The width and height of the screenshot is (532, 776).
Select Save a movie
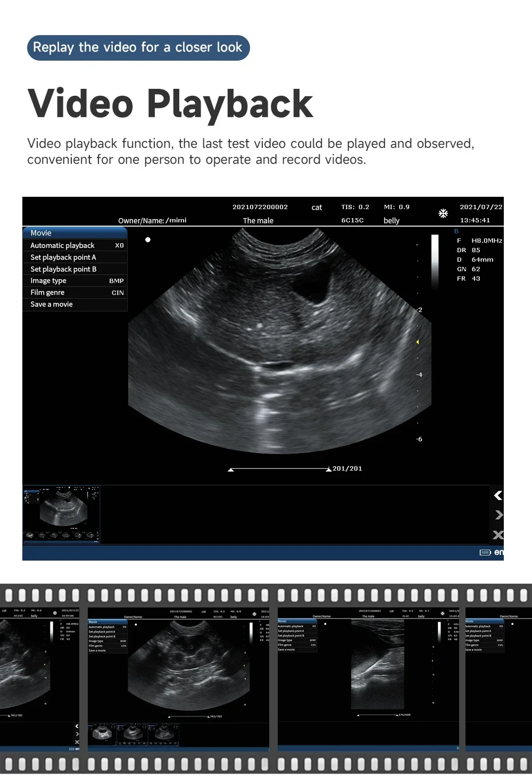(75, 304)
